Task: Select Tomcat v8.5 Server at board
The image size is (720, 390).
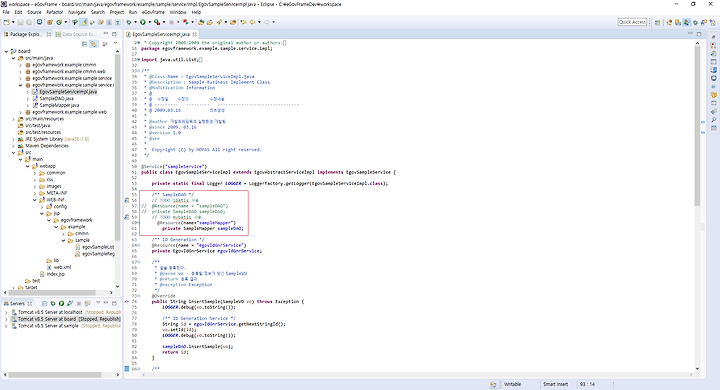Action: [66, 319]
